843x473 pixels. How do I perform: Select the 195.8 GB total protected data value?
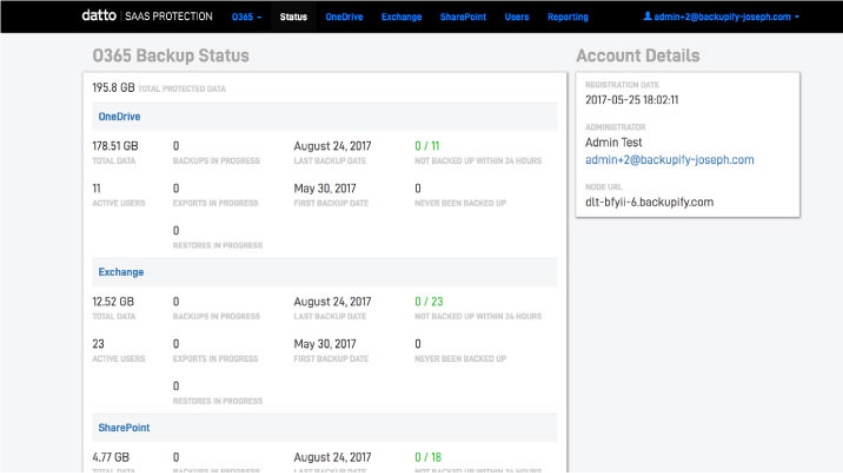(x=113, y=88)
